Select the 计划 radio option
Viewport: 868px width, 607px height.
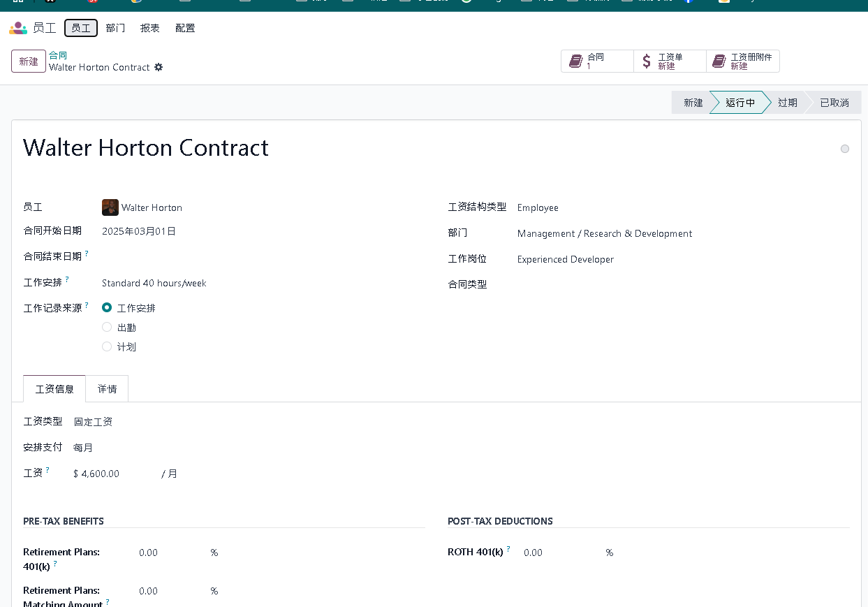(107, 346)
